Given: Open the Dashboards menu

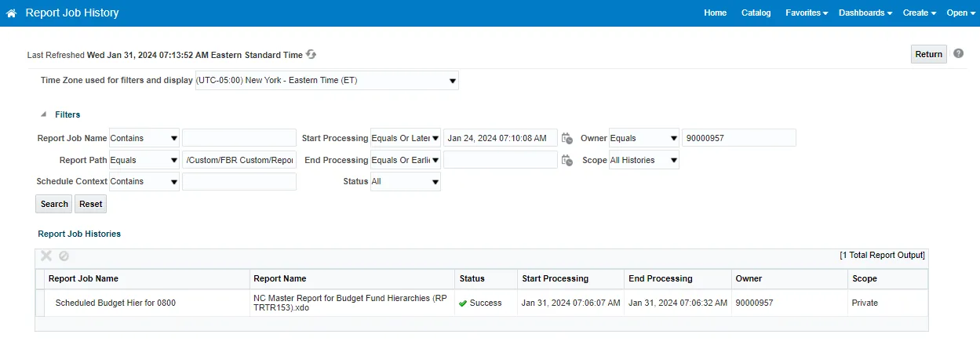Looking at the screenshot, I should pyautogui.click(x=865, y=13).
